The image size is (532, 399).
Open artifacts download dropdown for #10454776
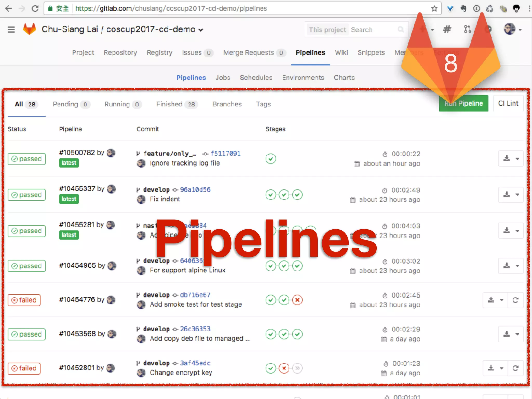[x=495, y=300]
